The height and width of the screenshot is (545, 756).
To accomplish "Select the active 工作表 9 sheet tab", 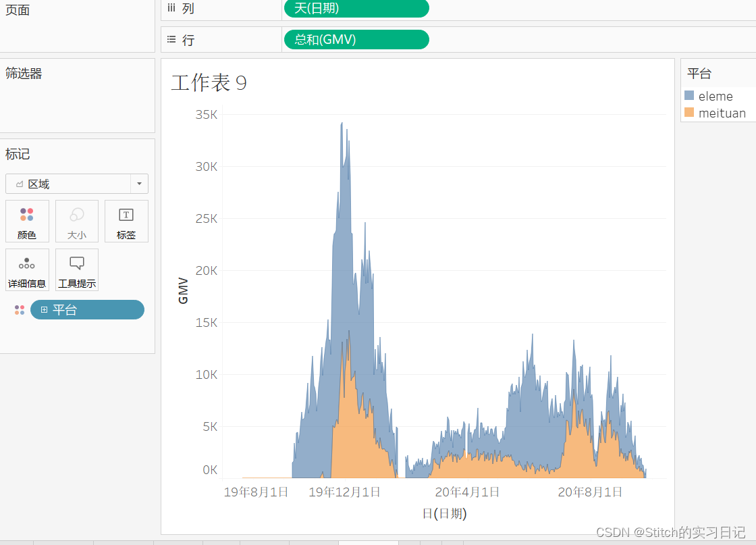I will [368, 541].
